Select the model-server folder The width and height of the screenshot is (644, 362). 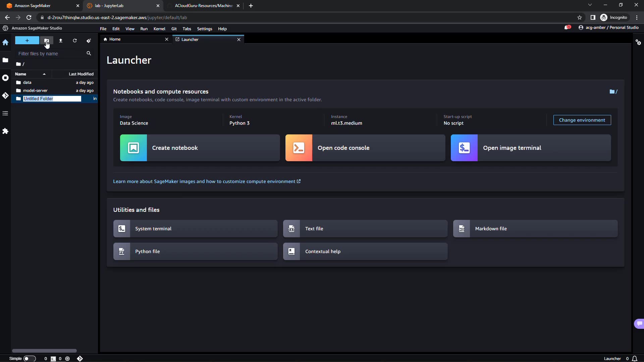[x=35, y=90]
